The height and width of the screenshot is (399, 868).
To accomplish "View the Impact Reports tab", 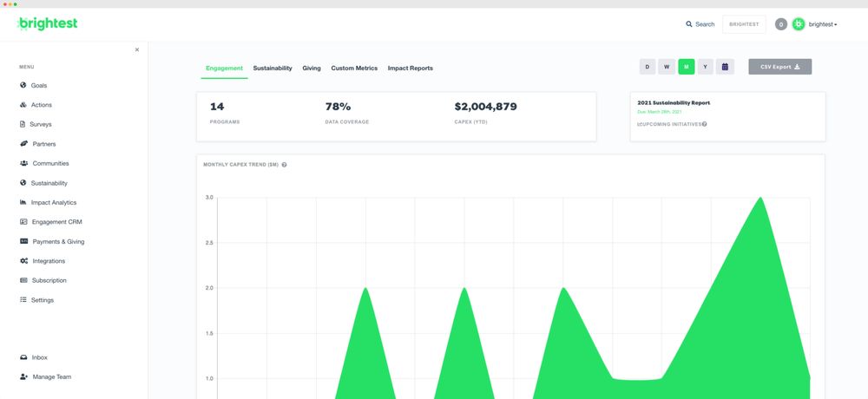I will (411, 68).
